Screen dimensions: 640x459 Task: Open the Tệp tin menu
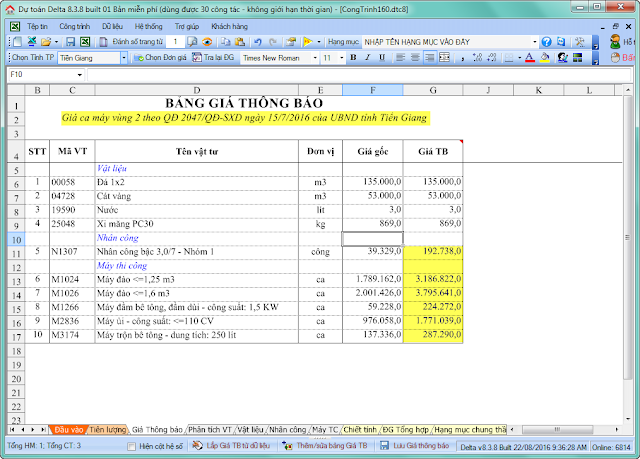point(38,27)
